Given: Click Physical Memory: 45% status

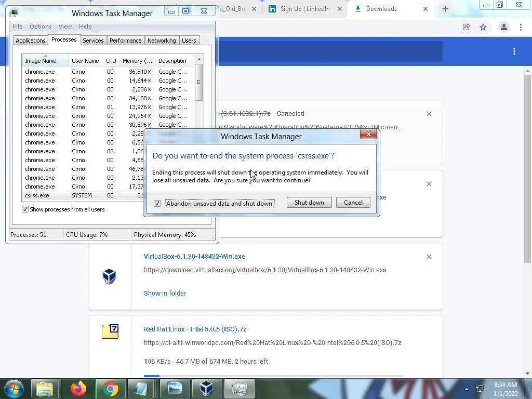Looking at the screenshot, I should click(x=165, y=235).
